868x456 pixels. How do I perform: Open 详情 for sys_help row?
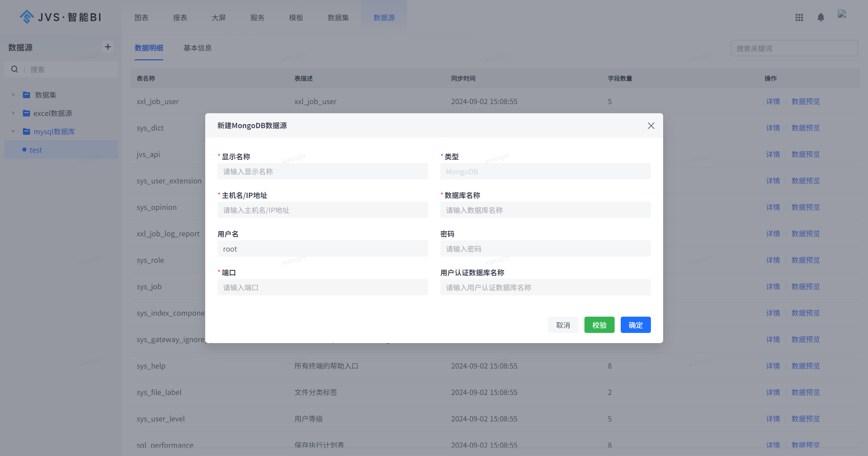[x=773, y=366]
